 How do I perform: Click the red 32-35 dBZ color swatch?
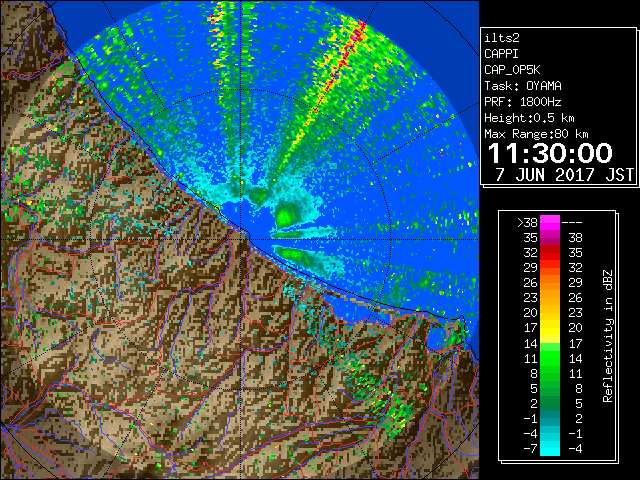[x=550, y=253]
